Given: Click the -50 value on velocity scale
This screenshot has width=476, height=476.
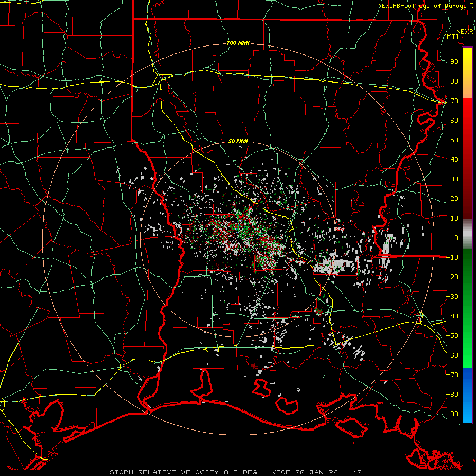Looking at the screenshot, I should (x=452, y=336).
